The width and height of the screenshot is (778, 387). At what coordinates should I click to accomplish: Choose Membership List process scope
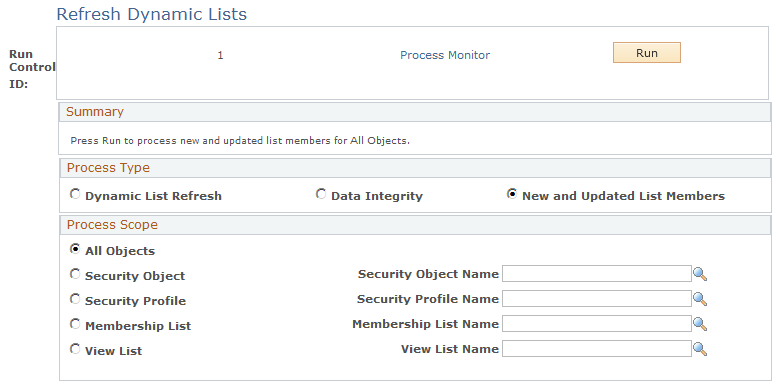pos(75,324)
